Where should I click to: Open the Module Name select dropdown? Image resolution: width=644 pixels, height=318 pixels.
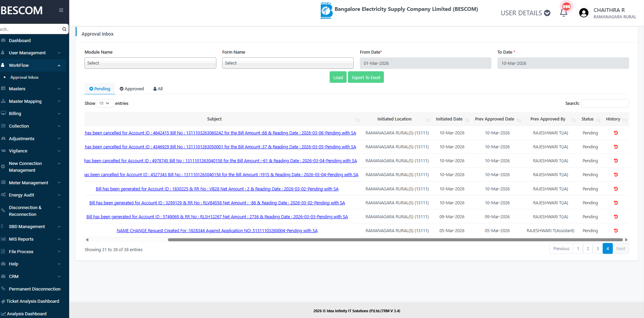tap(150, 63)
